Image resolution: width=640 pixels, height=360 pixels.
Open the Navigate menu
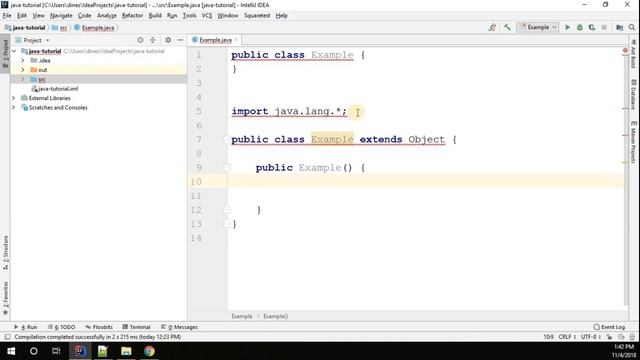pyautogui.click(x=61, y=16)
